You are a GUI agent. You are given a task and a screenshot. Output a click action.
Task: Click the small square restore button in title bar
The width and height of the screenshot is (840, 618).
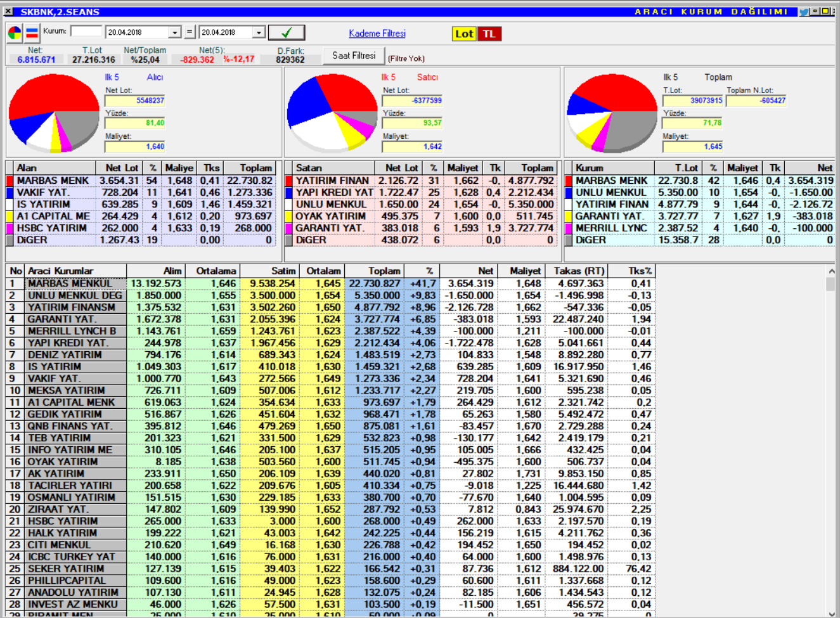pyautogui.click(x=815, y=11)
